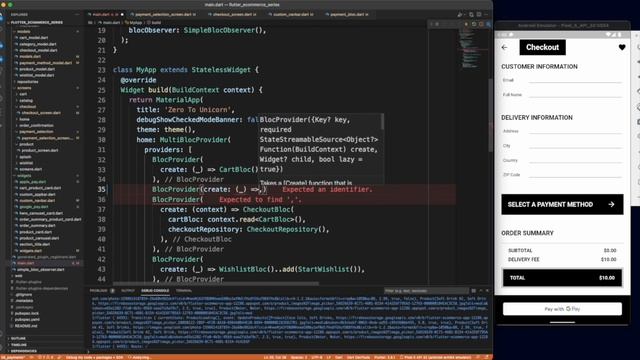Switch to payment_selection_screen.dart tab
Image resolution: width=640 pixels, height=360 pixels.
point(163,14)
